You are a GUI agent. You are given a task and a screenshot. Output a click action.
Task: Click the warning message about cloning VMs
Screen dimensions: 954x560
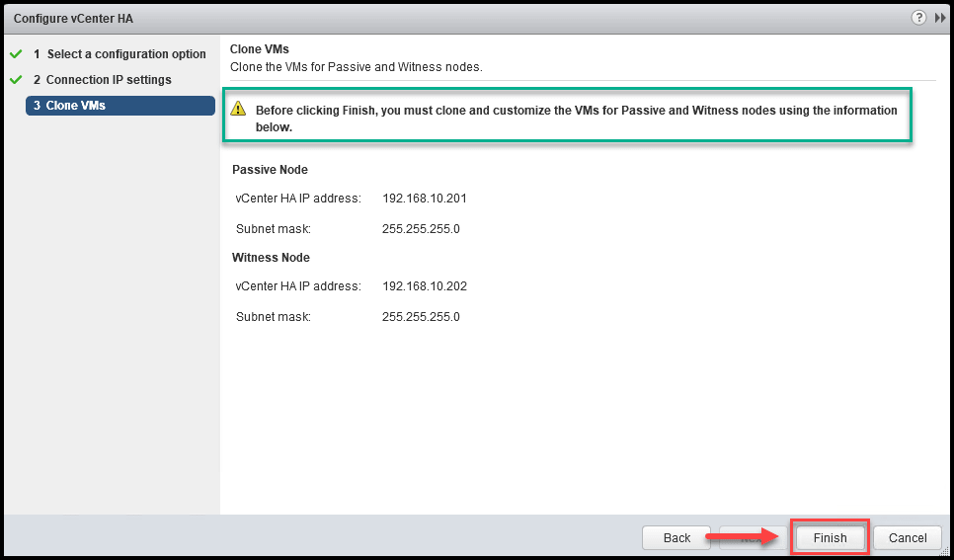[x=576, y=120]
